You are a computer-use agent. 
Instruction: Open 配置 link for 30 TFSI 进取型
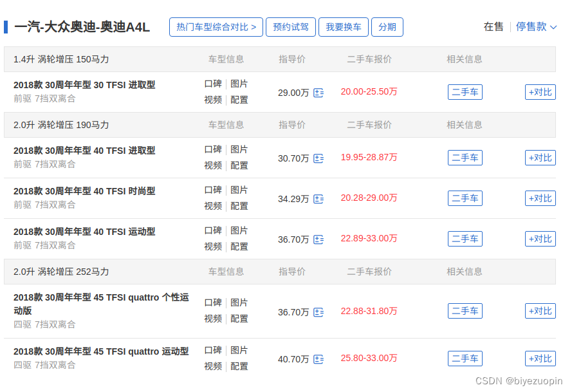[239, 100]
